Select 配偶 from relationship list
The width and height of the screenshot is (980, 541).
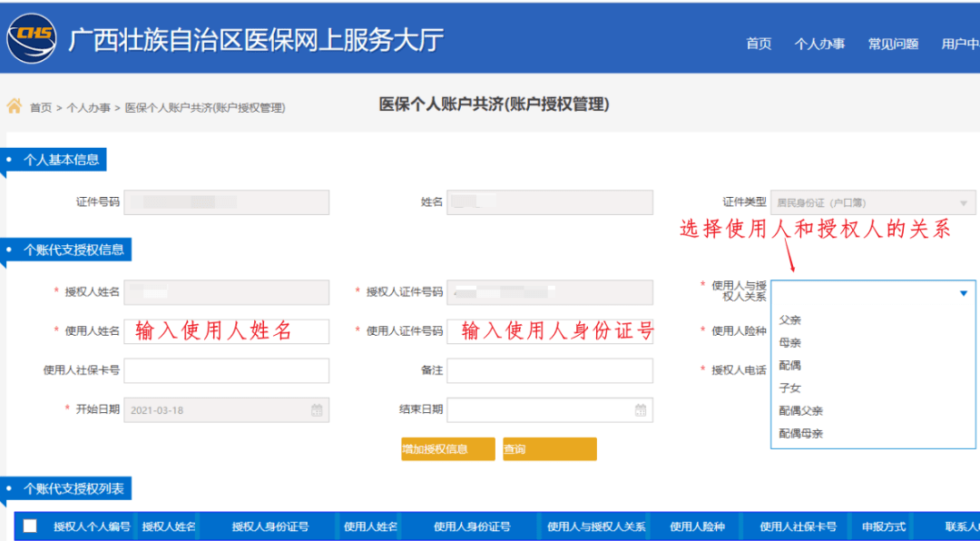point(790,366)
